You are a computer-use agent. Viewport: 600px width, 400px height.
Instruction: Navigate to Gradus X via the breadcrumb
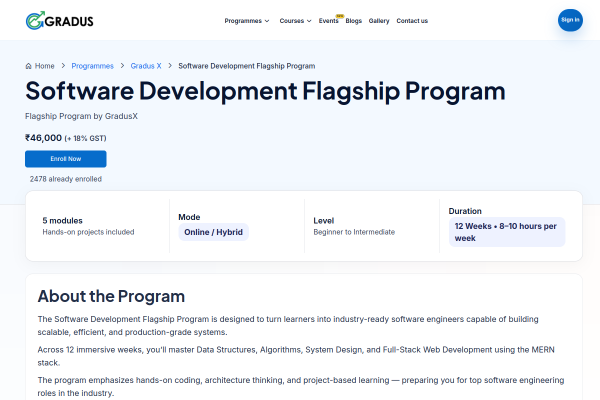coord(146,66)
